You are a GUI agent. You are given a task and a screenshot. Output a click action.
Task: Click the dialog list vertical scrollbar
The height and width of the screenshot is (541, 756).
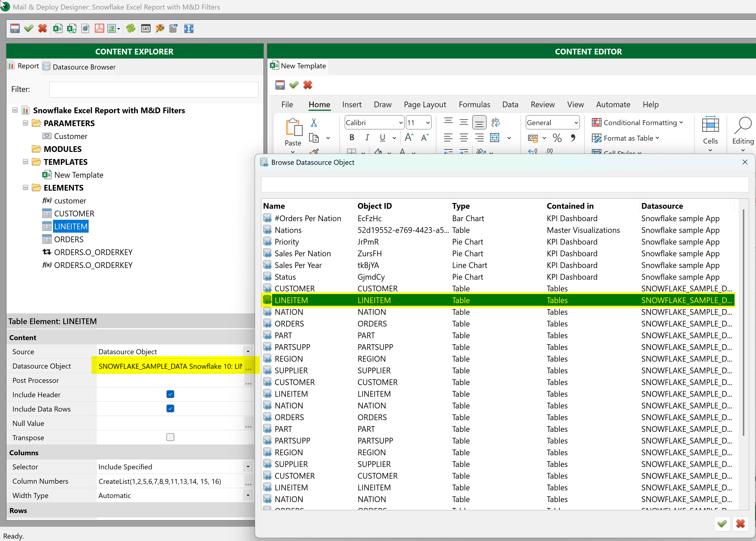pyautogui.click(x=743, y=322)
